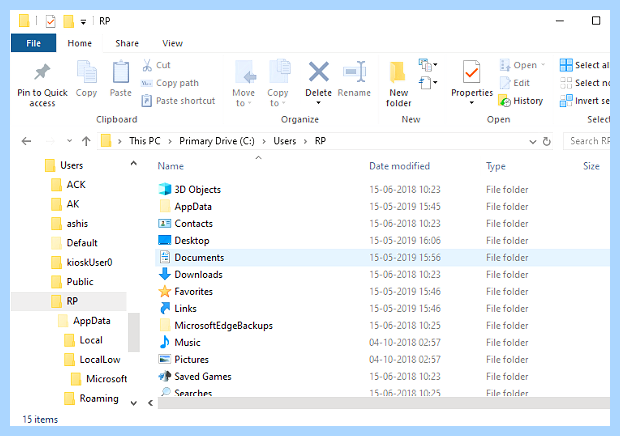Open Public folder in navigation tree

pyautogui.click(x=72, y=281)
